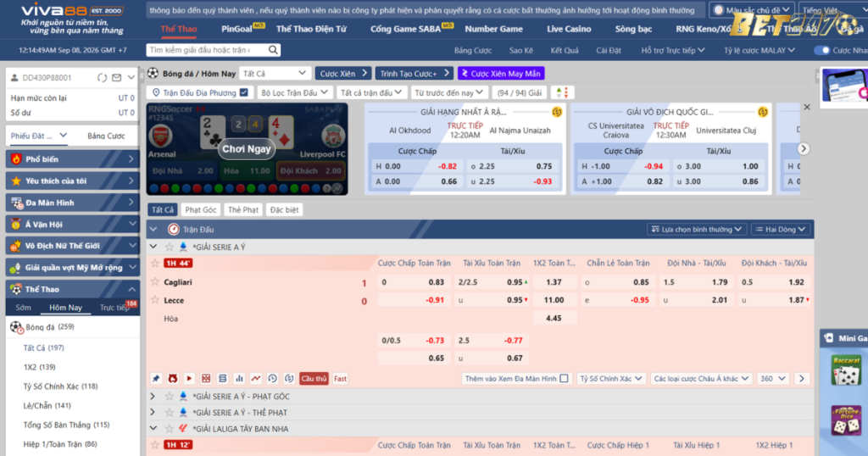Click the odds sort arrows icon
The image size is (868, 456).
coord(562,92)
